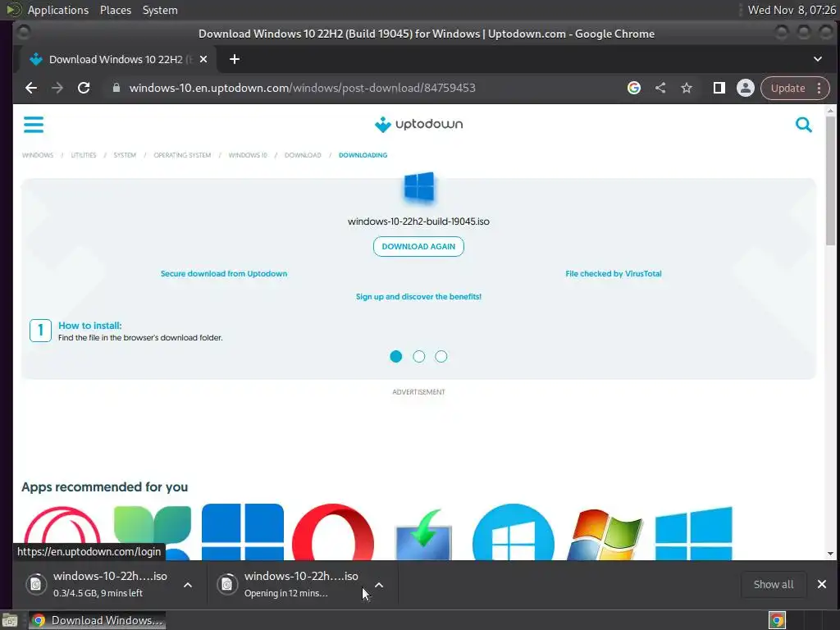Click the DOWNLOAD AGAIN button
Image resolution: width=840 pixels, height=630 pixels.
point(418,246)
